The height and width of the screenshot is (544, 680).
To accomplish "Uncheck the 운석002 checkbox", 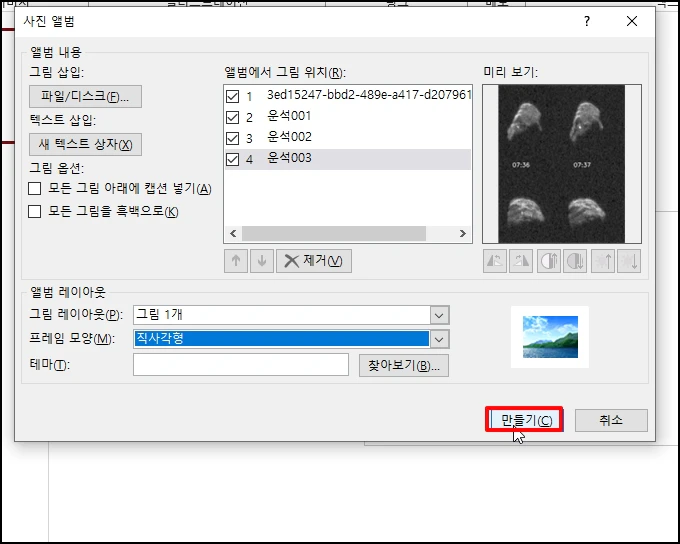I will pos(232,138).
